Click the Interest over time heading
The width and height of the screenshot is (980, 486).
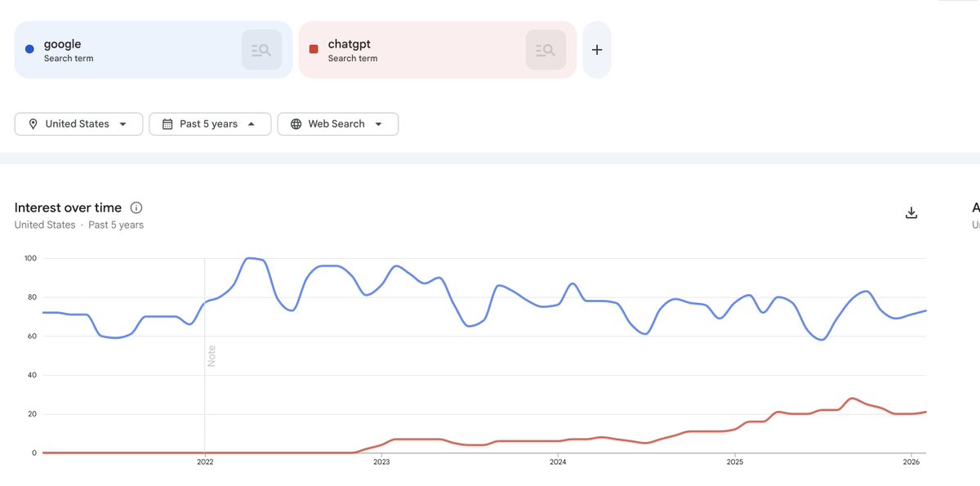tap(68, 207)
